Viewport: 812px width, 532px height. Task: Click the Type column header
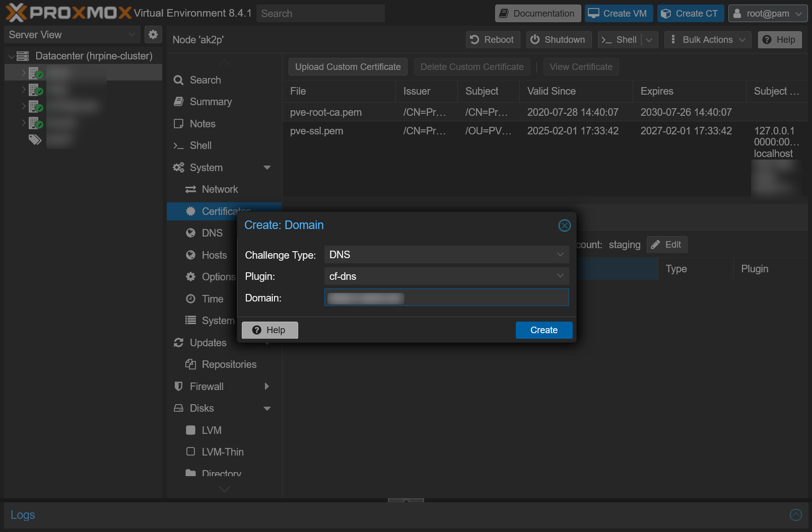point(696,269)
